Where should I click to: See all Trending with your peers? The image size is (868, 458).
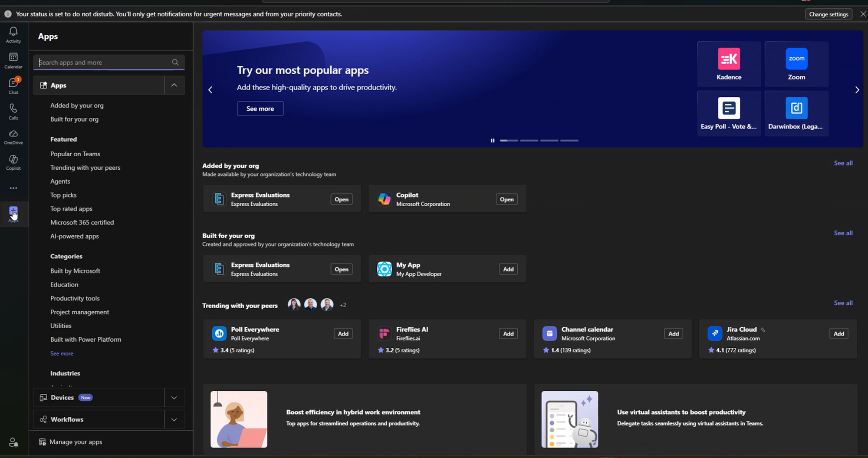(x=843, y=303)
